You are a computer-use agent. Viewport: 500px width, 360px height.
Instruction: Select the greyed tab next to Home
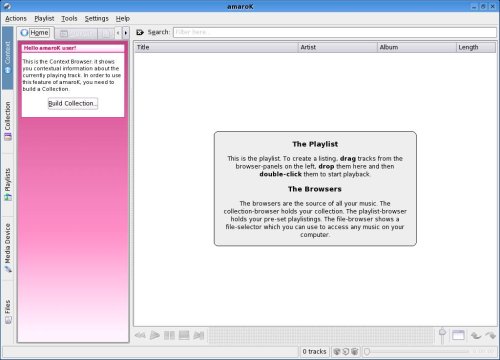(x=76, y=33)
